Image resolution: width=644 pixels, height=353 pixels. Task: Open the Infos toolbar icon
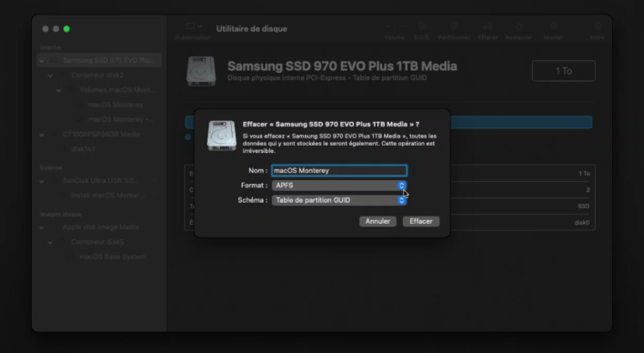(598, 26)
